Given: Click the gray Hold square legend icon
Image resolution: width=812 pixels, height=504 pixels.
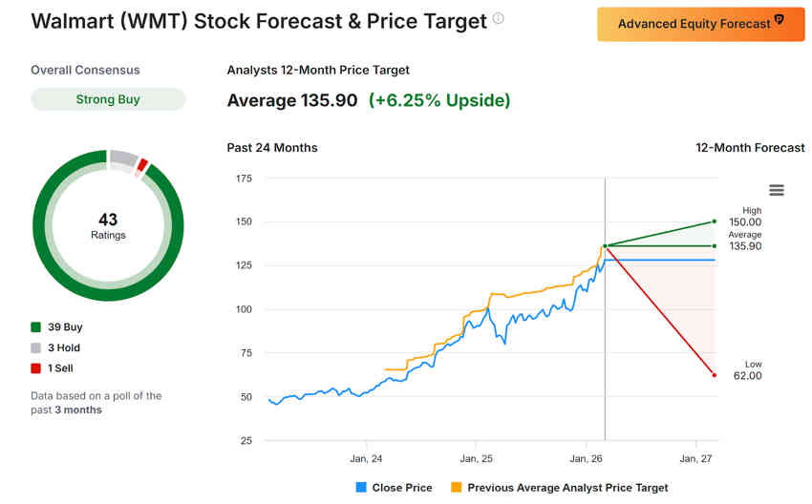Looking at the screenshot, I should point(36,348).
